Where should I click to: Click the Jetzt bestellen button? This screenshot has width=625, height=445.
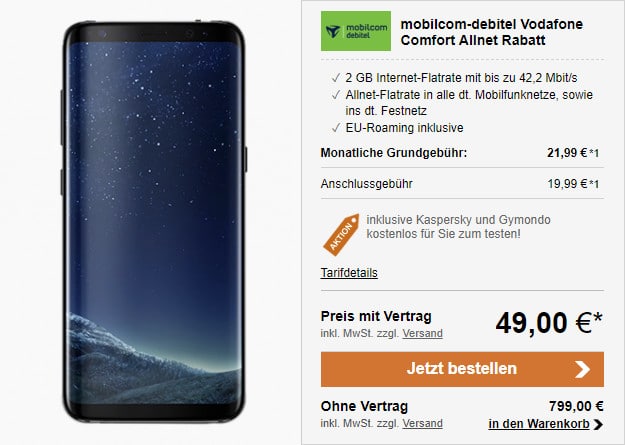462,369
